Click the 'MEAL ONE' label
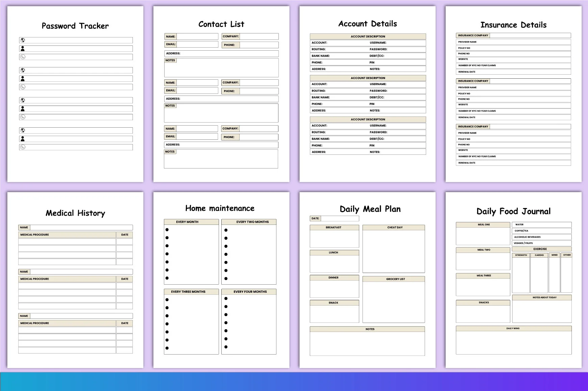 (x=483, y=225)
